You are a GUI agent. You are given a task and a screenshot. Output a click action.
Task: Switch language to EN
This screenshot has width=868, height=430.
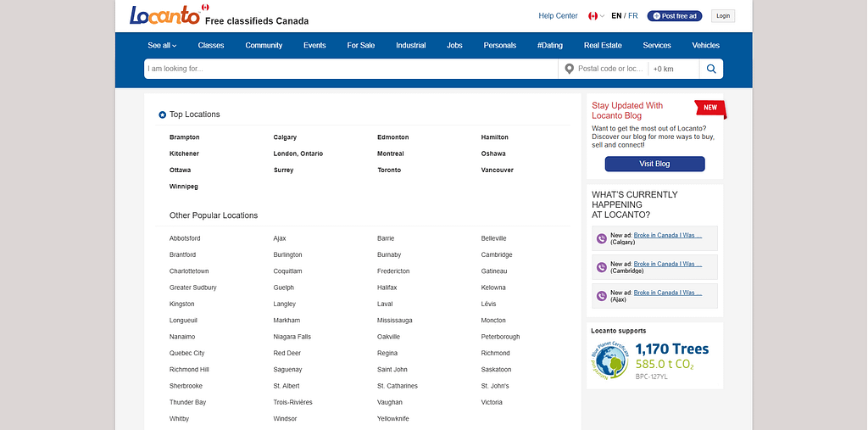tap(616, 16)
